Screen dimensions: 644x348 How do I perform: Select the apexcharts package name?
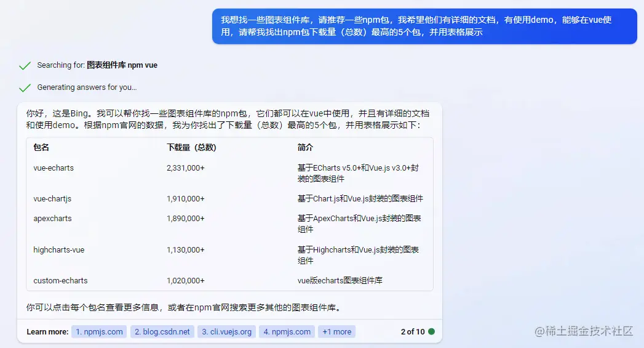point(52,219)
